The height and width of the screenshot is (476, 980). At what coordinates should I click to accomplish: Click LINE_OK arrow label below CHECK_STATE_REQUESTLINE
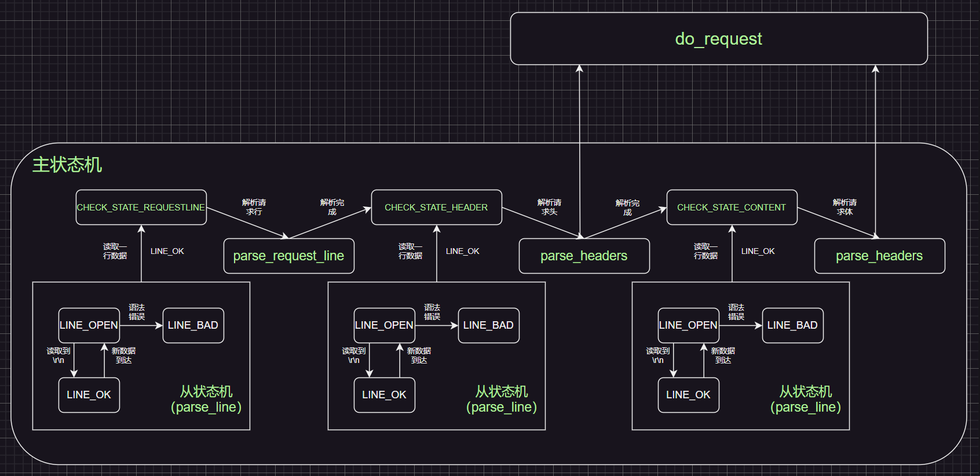167,251
